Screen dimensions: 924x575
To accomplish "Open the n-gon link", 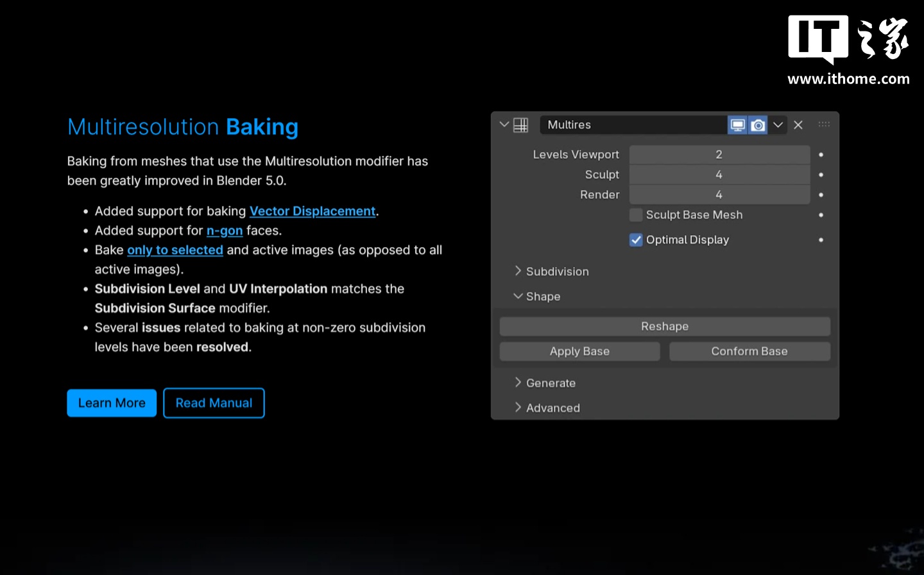I will tap(225, 231).
